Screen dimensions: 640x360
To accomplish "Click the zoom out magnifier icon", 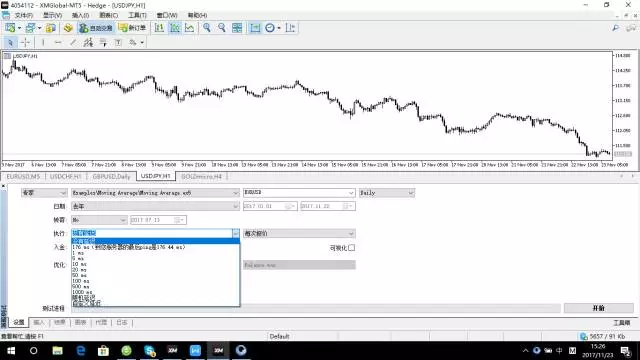I will click(x=222, y=28).
